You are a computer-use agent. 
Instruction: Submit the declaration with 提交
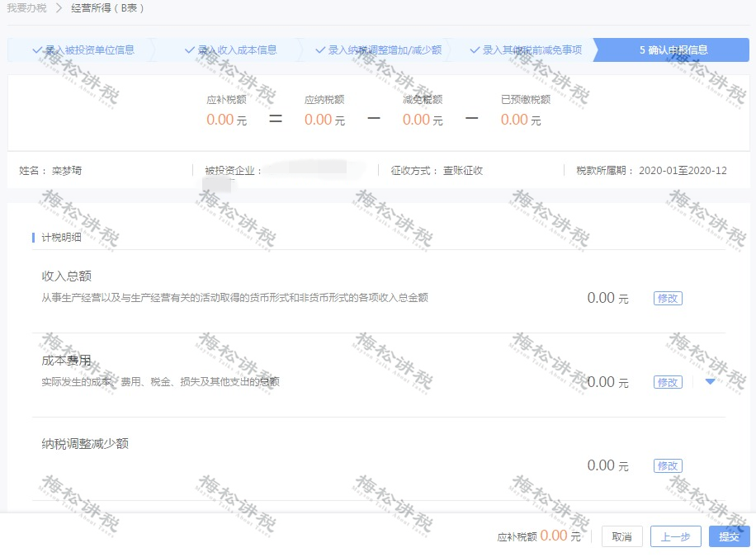[729, 536]
